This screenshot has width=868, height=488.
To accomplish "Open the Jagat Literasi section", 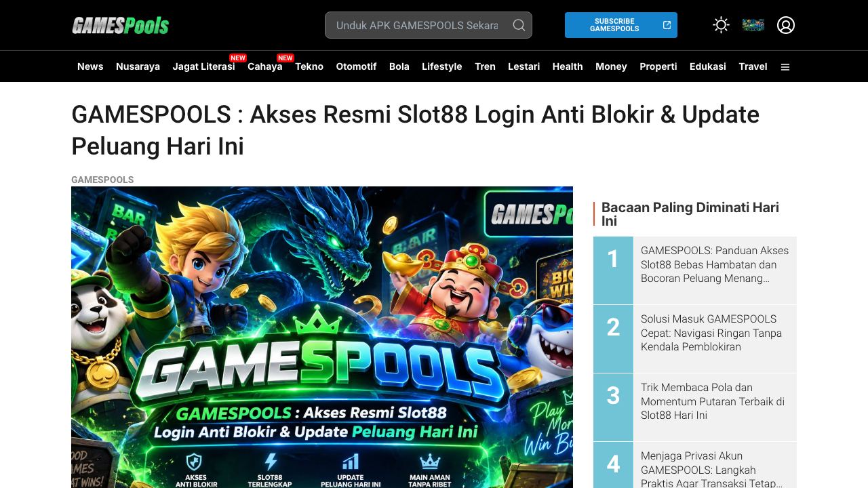I will pyautogui.click(x=203, y=66).
